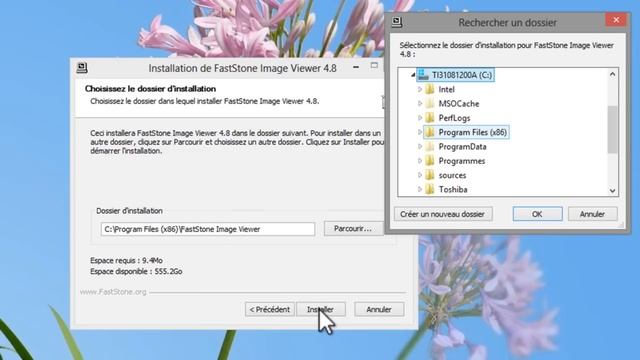Screen dimensions: 640x360
Task: Click the Dossier d'installation label
Action: (129, 211)
